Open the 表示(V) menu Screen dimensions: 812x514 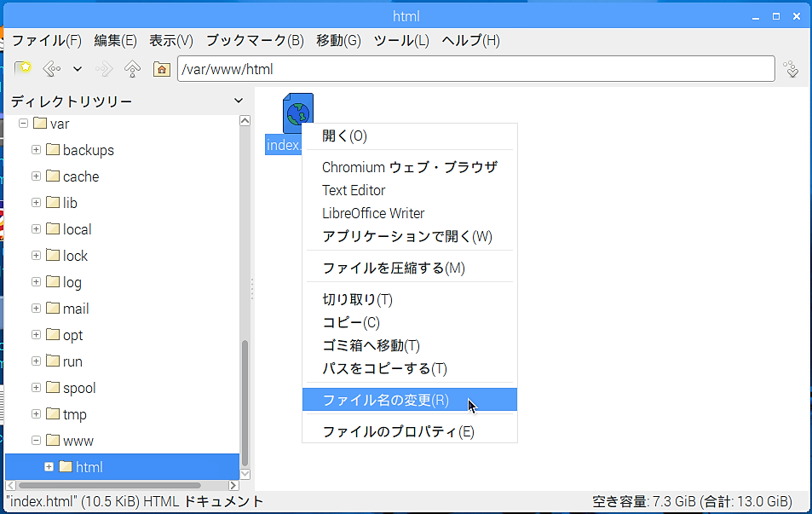[171, 40]
